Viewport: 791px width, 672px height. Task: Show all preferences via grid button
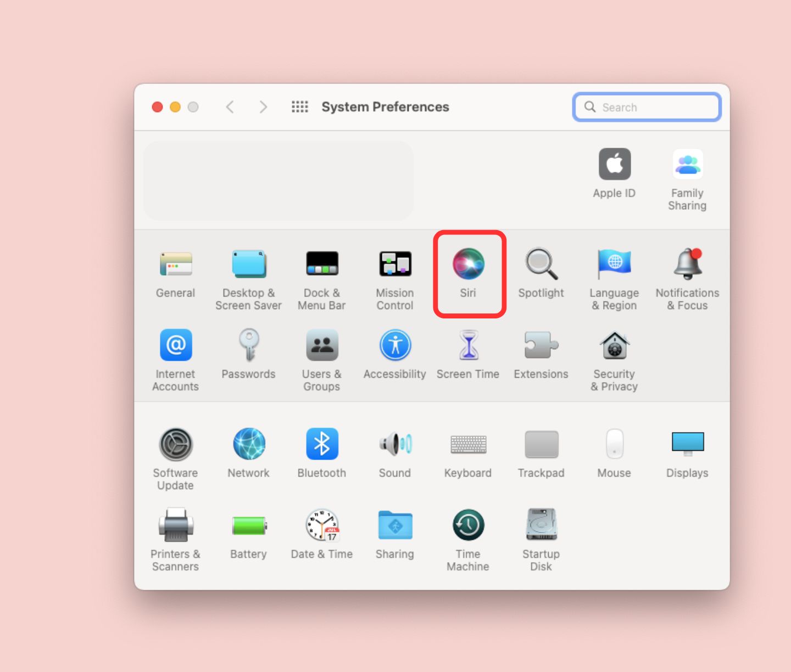click(x=300, y=107)
